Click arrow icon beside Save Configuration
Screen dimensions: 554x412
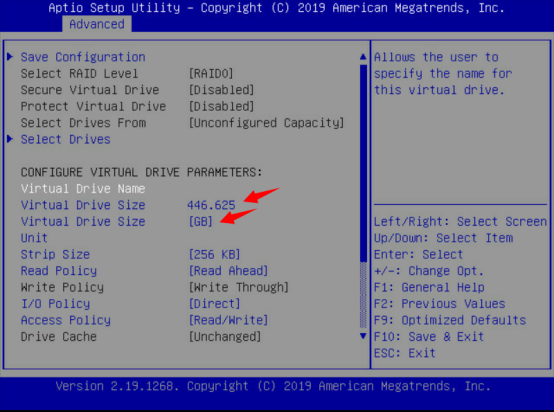tap(10, 57)
